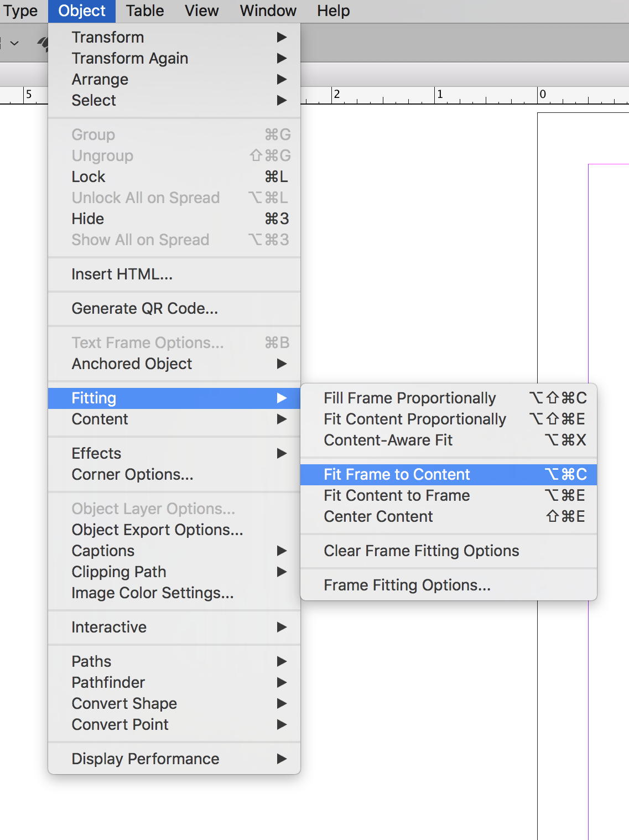The image size is (629, 840).
Task: Select Insert HTML menu entry
Action: point(122,274)
